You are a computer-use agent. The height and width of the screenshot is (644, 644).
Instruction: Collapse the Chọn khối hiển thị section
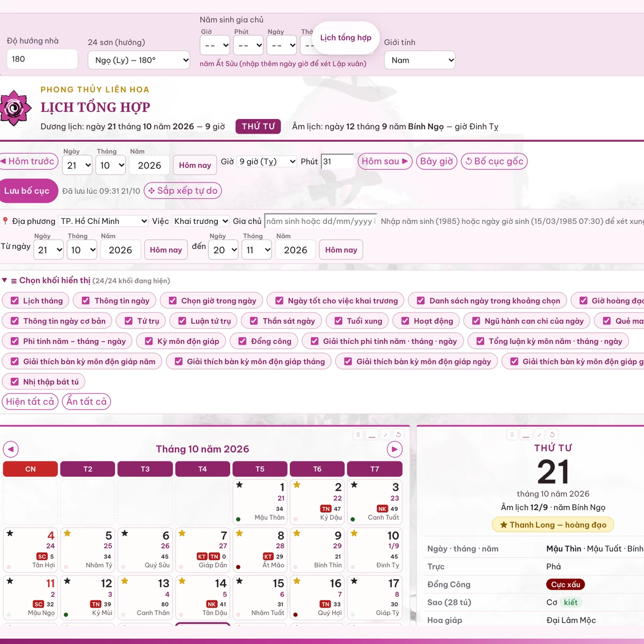coord(86,281)
